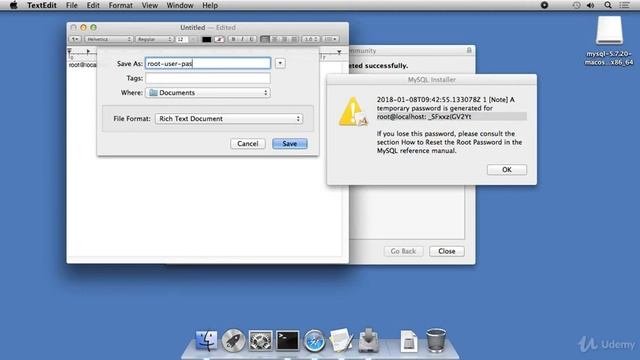Click OK in the MySQL Installer alert
640x360 pixels.
pyautogui.click(x=507, y=170)
